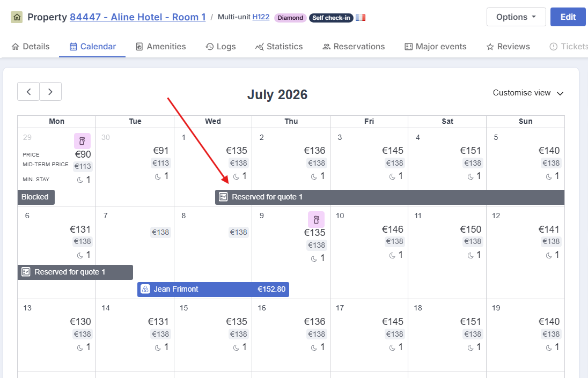This screenshot has width=588, height=378.
Task: Click the €150 price on July 11
Action: pos(471,229)
